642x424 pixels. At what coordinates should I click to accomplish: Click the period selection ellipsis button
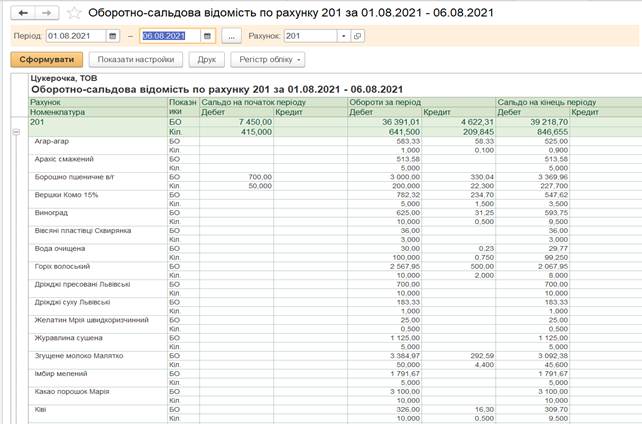click(x=232, y=36)
